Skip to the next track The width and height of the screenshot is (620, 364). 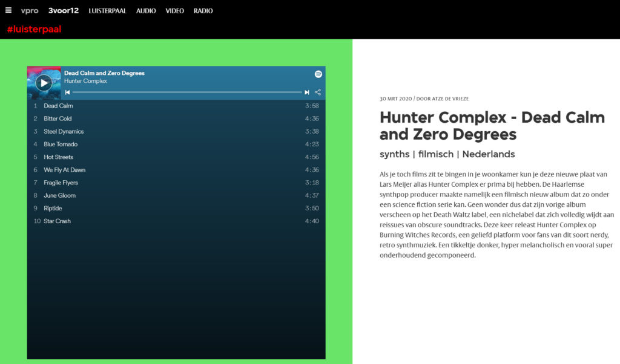coord(307,93)
